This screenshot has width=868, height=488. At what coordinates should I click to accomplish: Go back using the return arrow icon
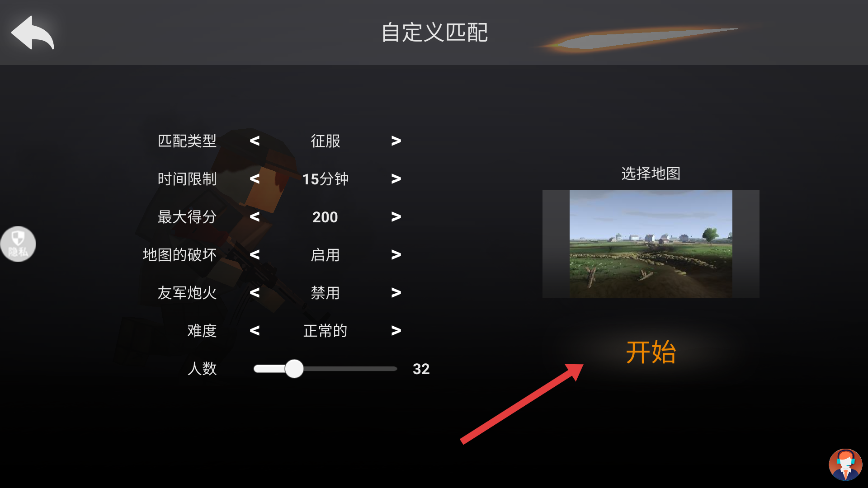[33, 33]
